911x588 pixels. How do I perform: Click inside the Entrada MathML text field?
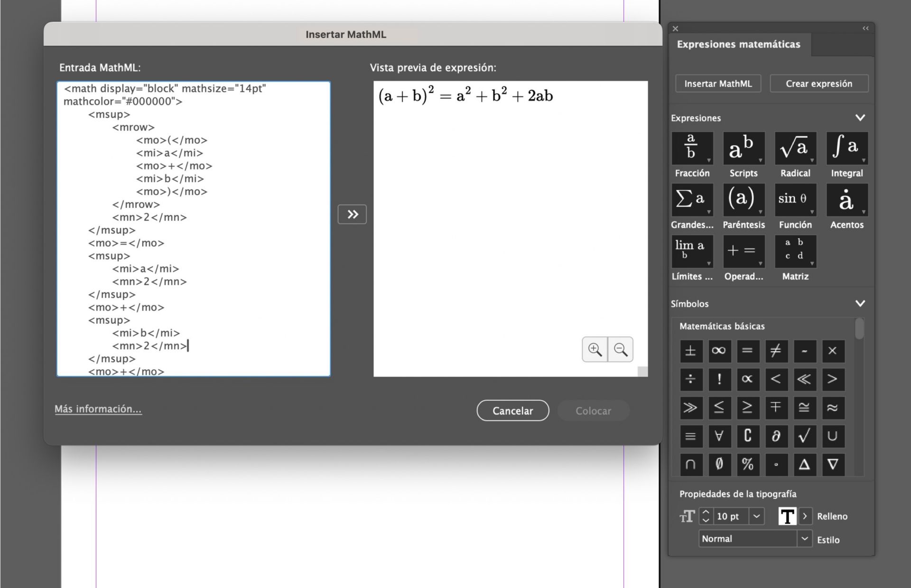(192, 228)
